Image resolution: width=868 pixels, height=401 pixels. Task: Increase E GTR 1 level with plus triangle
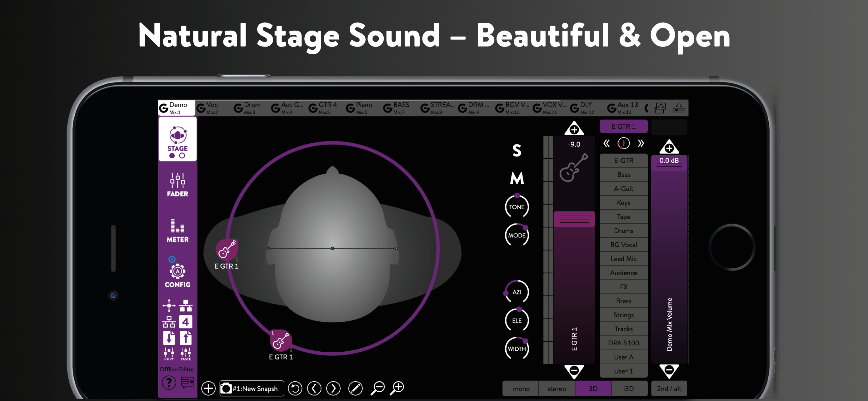(x=574, y=129)
